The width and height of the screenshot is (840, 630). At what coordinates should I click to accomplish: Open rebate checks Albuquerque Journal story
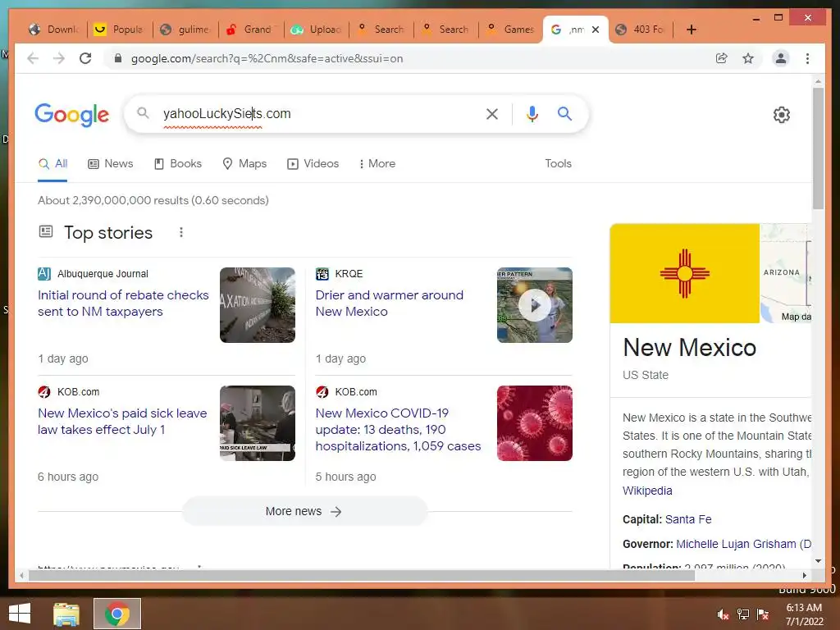(x=123, y=304)
